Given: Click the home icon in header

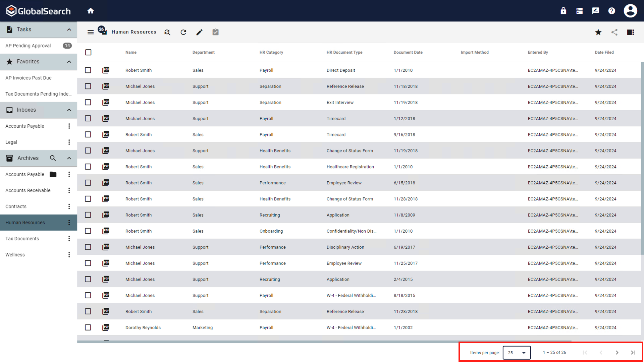Looking at the screenshot, I should [91, 11].
